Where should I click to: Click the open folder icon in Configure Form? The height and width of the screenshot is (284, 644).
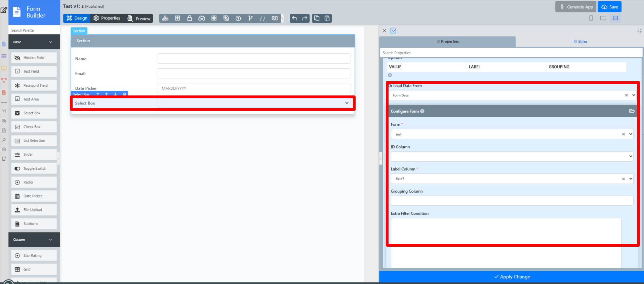coord(632,111)
